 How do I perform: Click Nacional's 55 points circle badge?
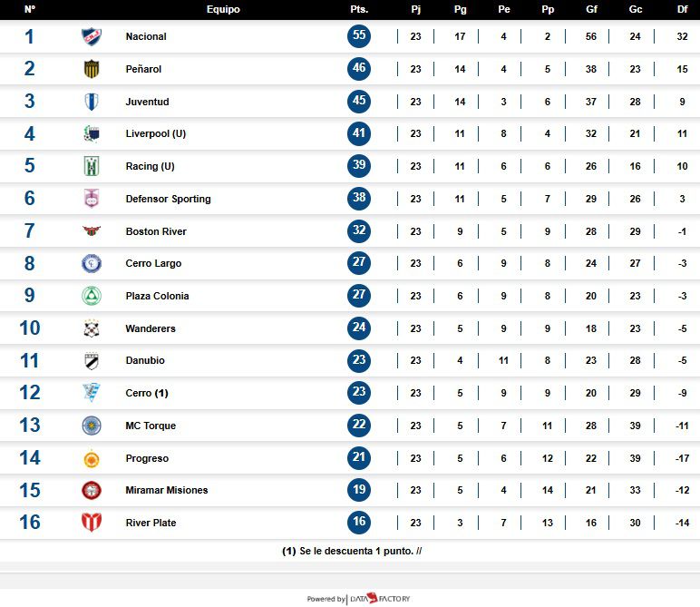pyautogui.click(x=359, y=36)
